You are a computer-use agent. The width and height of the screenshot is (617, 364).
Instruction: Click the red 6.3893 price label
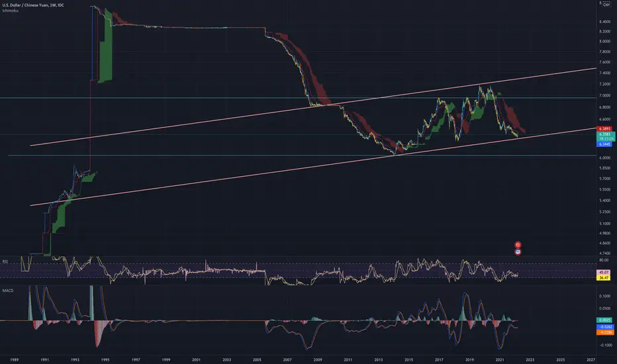(x=604, y=128)
